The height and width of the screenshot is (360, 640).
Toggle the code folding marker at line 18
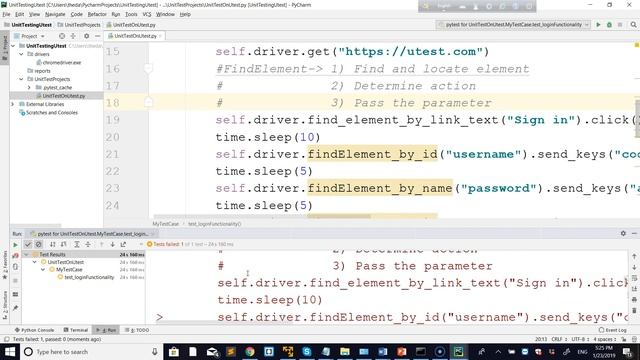coord(148,102)
